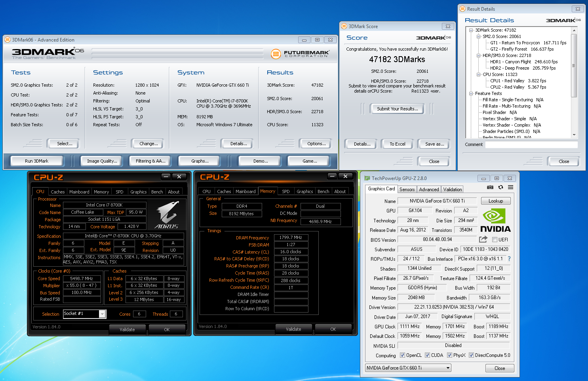The image size is (588, 381).
Task: Open Bench tab in right CPU-Z window
Action: click(323, 191)
